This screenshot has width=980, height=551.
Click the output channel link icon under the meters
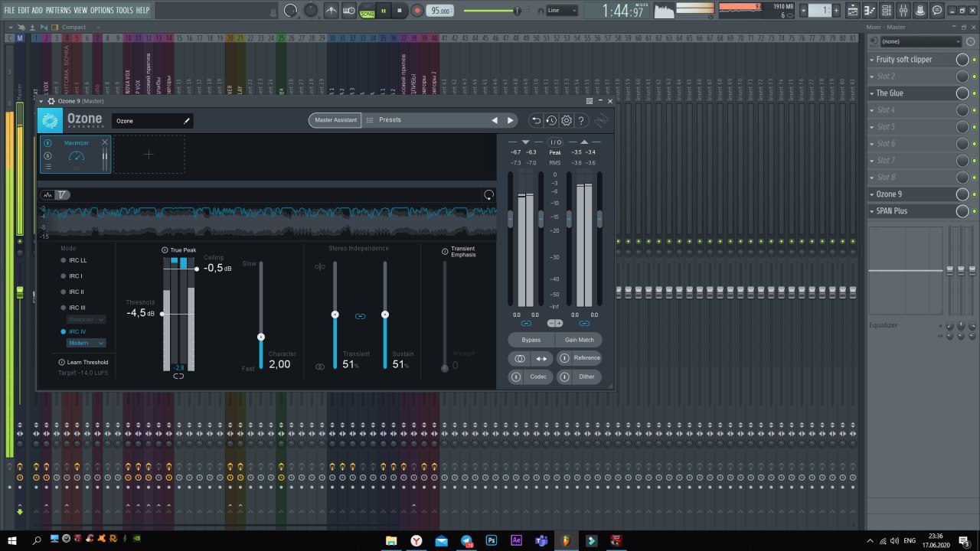coord(584,323)
